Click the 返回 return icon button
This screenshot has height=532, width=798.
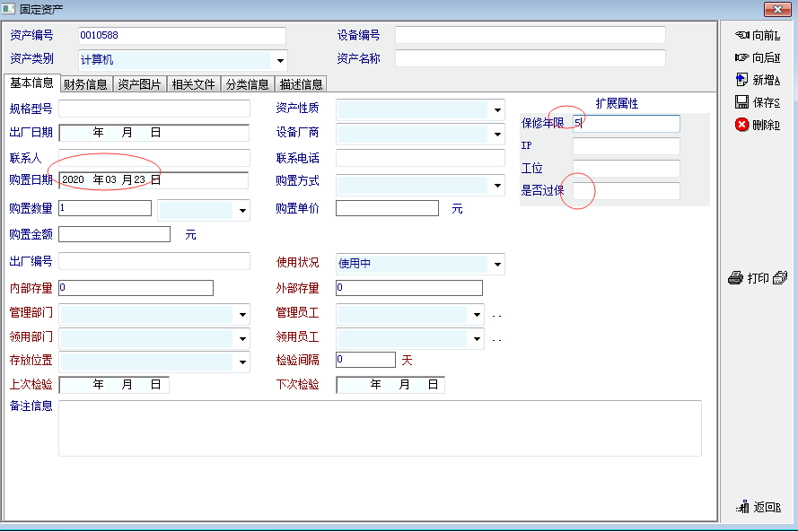[x=742, y=507]
